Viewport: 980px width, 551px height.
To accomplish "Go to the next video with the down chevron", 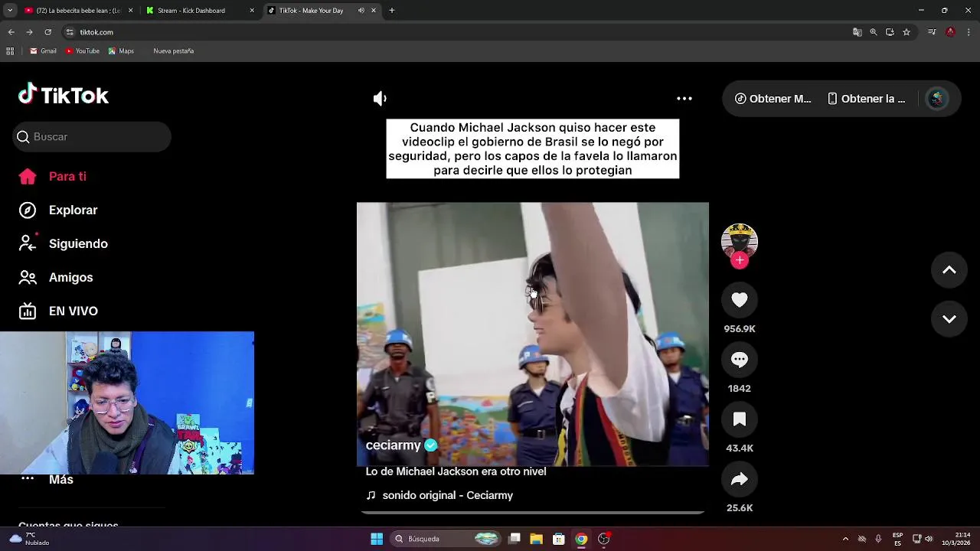I will pyautogui.click(x=949, y=319).
